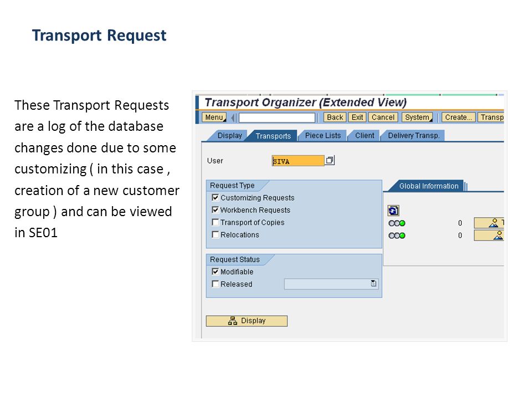This screenshot has height=399, width=532.
Task: Enable the Transport of Copies checkbox
Action: pyautogui.click(x=215, y=222)
